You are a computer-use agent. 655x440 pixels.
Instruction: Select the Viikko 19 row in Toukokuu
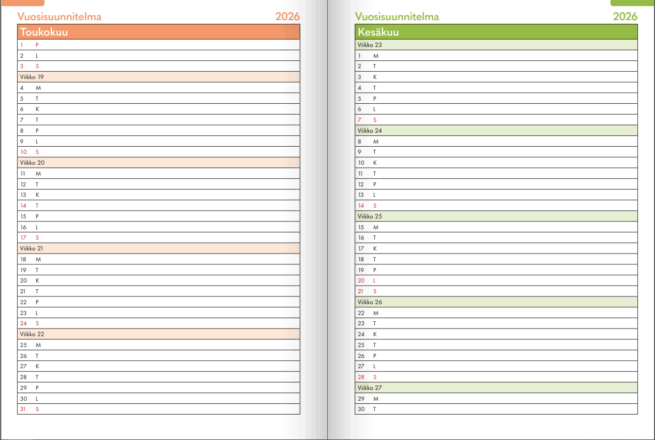click(x=158, y=77)
